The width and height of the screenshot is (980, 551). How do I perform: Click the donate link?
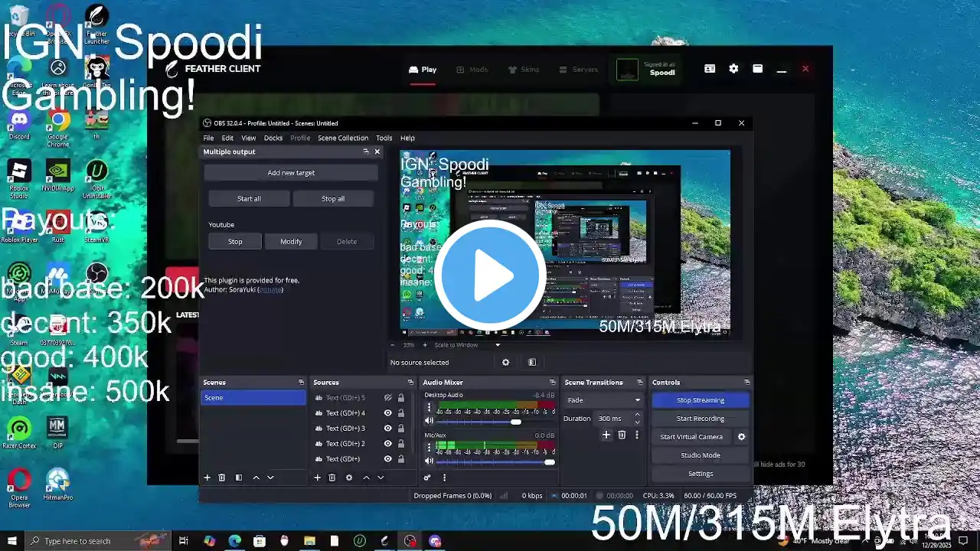tap(269, 290)
